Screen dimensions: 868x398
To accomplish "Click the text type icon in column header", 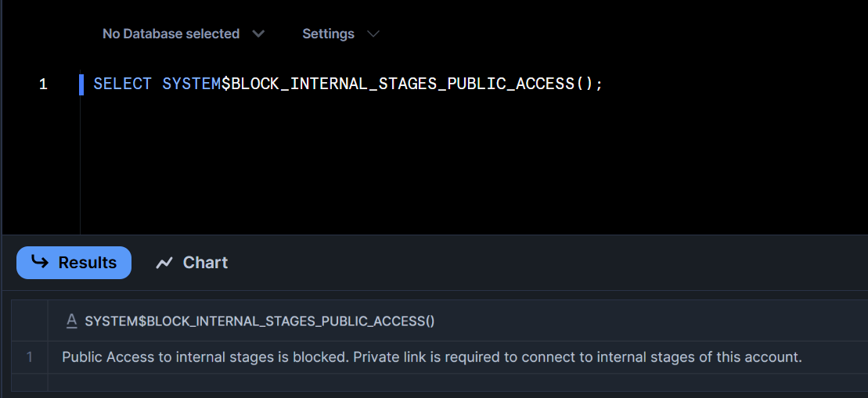I will pos(71,321).
